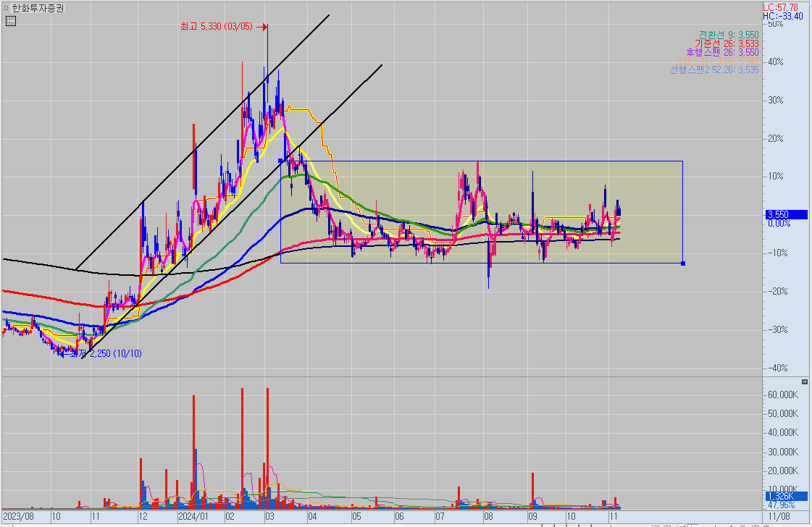Click the blue current price tag on price axis
Screen dimensions: 812x527
[x=786, y=214]
